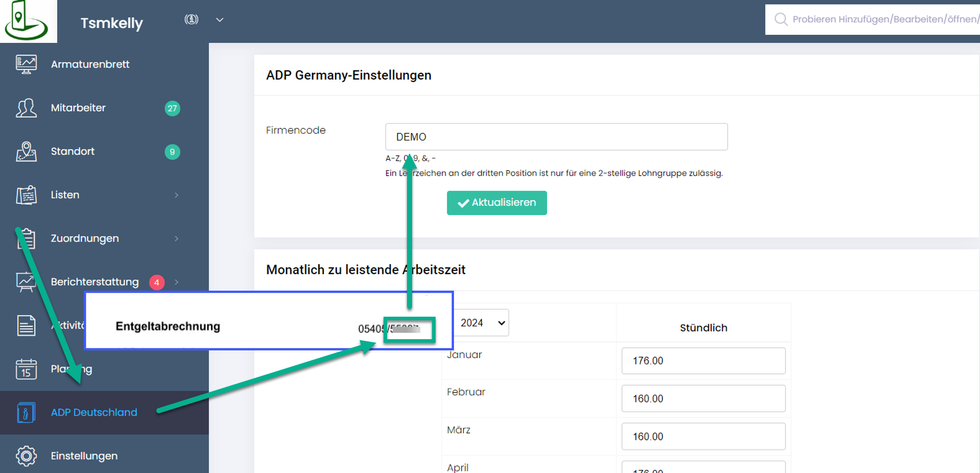This screenshot has width=980, height=473.
Task: Click the Aktivität document icon
Action: click(26, 325)
